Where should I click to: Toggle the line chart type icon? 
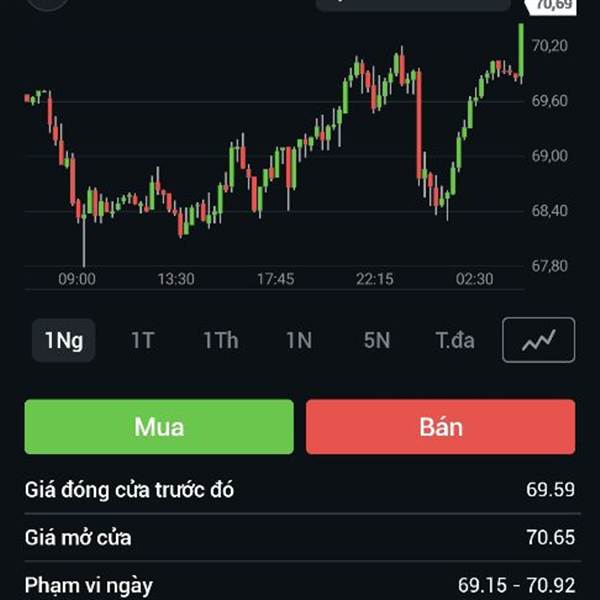[538, 340]
